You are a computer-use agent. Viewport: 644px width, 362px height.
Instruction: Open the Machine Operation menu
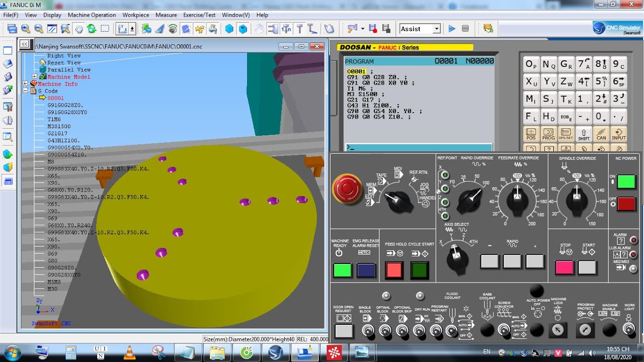pos(92,15)
